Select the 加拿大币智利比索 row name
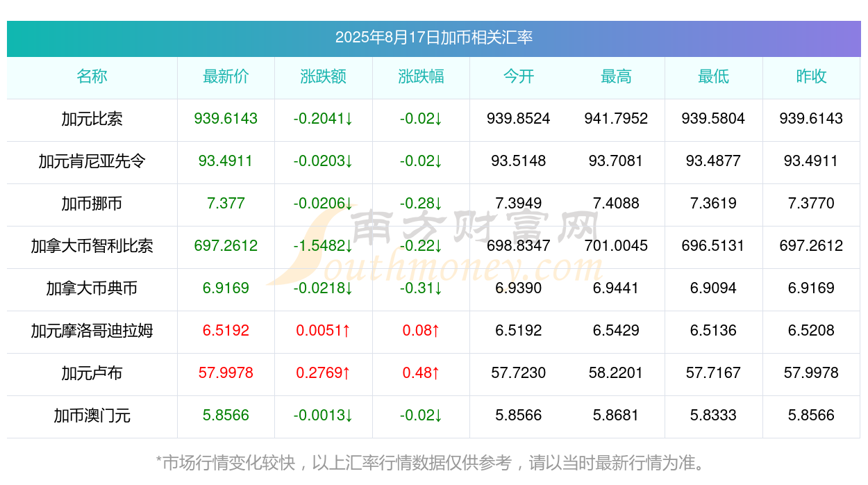This screenshot has height=485, width=868. 92,246
